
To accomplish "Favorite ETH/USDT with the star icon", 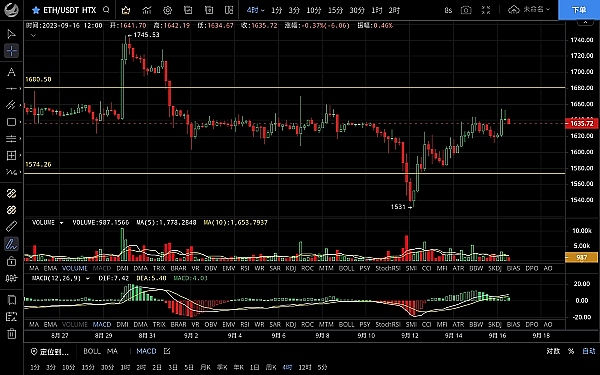I will tap(36, 10).
